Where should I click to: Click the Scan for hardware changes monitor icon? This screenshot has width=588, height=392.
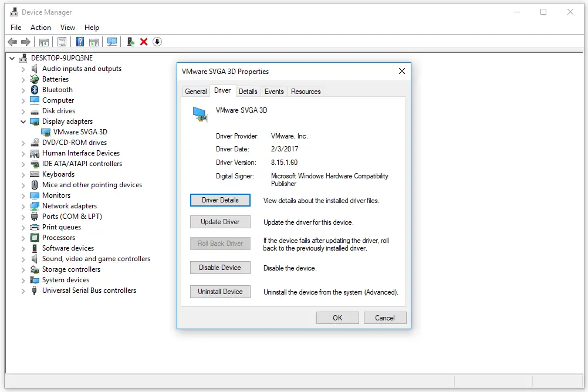coord(111,42)
